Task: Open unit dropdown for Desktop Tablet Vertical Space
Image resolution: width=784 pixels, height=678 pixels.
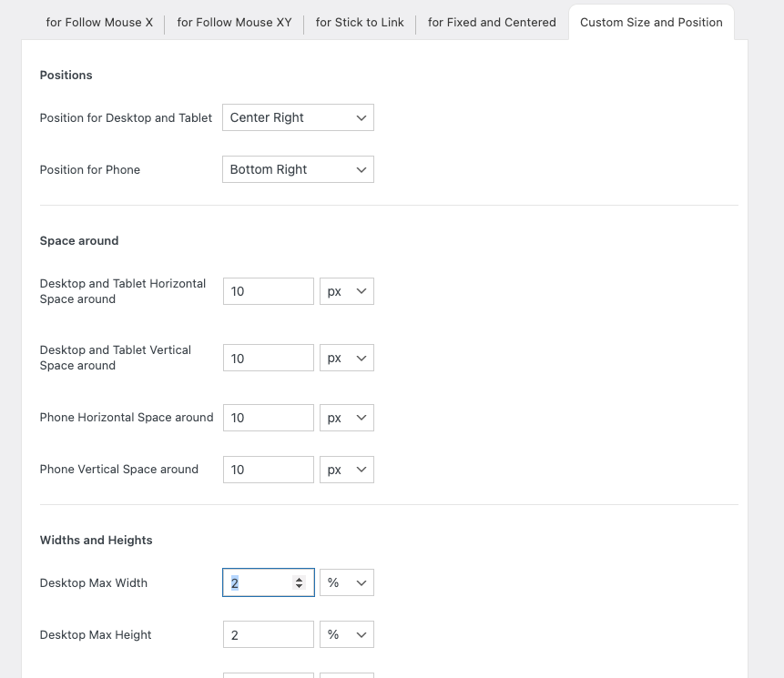Action: click(346, 358)
